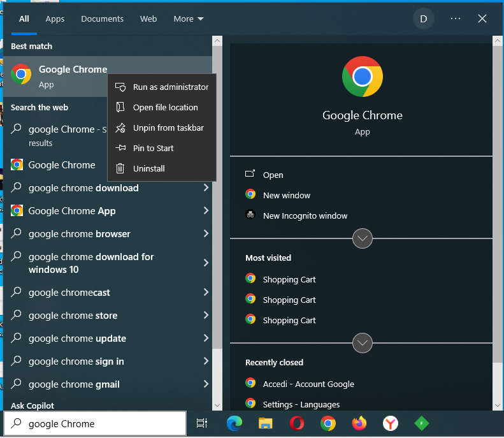
Task: Expand more actions below New Incognito window
Action: pos(363,238)
